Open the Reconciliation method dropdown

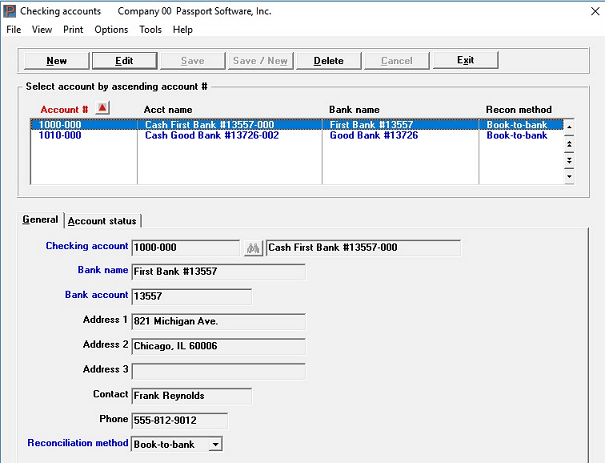216,444
